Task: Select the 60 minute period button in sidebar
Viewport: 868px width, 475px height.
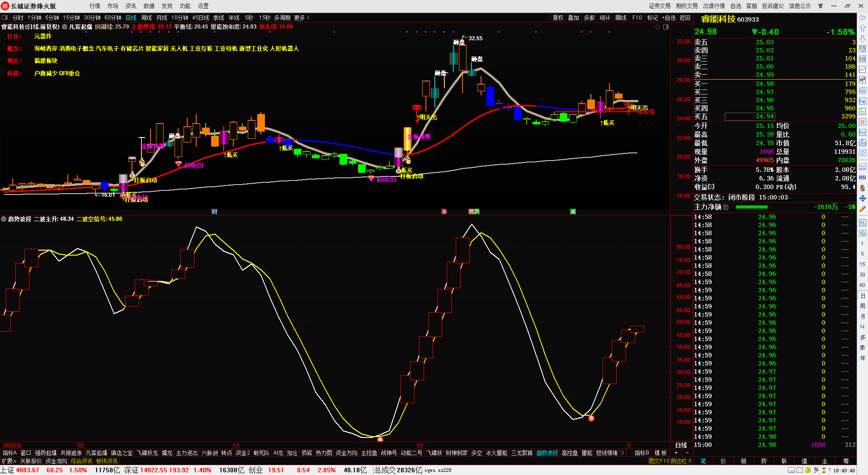Action: coord(863,285)
